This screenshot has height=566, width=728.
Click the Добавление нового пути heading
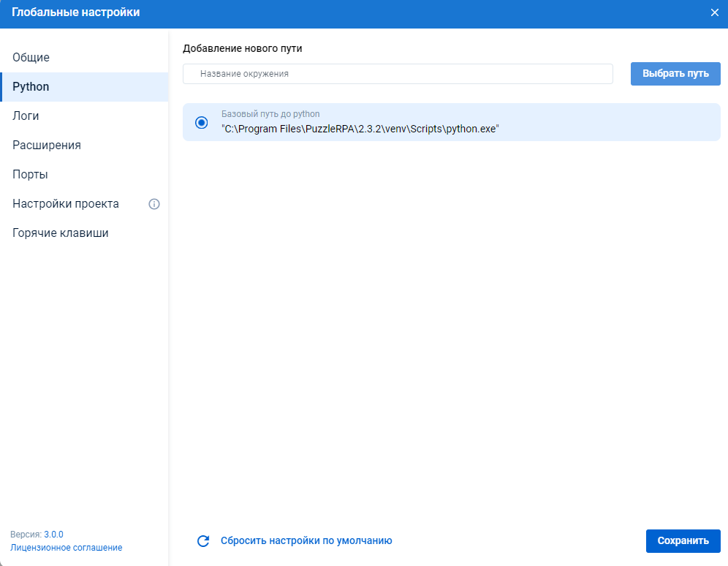242,48
